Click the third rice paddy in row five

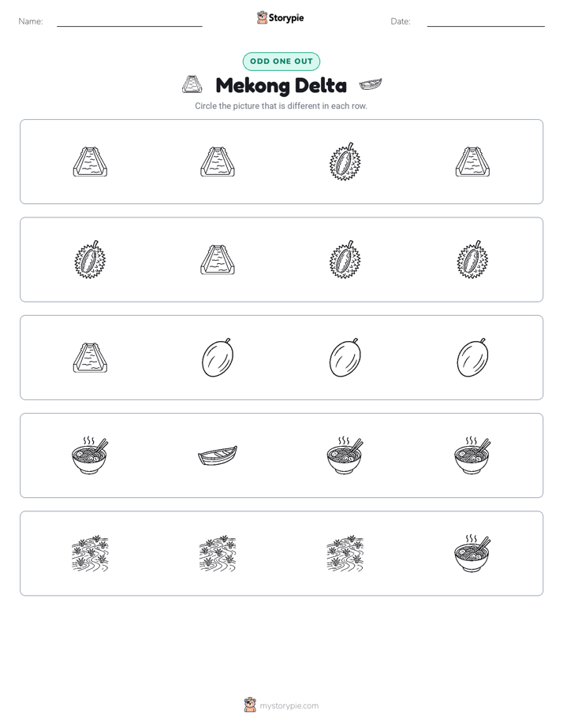pyautogui.click(x=345, y=553)
